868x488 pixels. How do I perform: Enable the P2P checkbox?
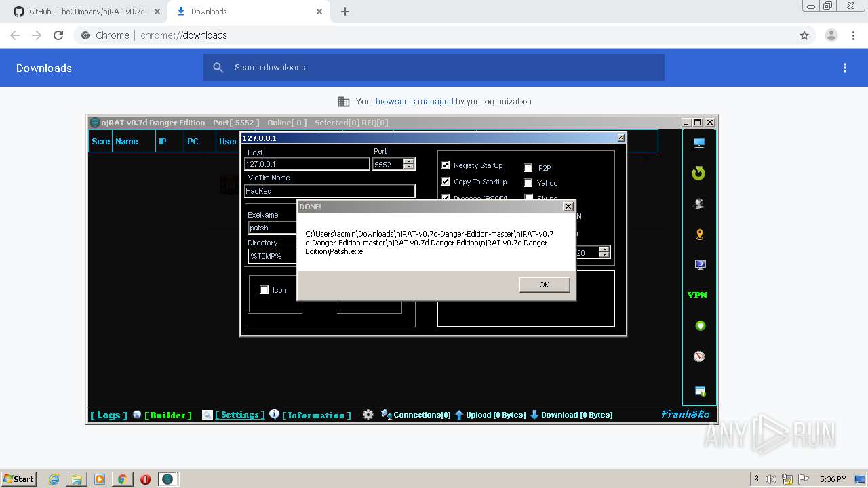[x=528, y=167]
